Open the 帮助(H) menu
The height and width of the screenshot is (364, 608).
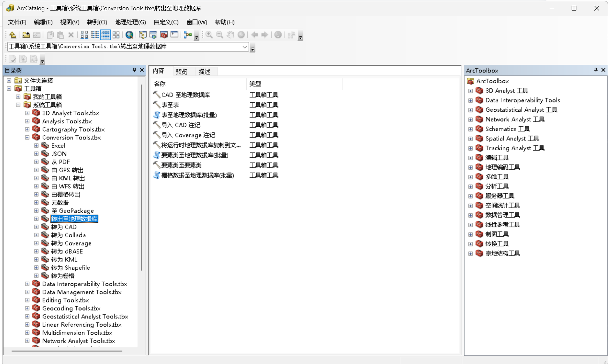(224, 22)
